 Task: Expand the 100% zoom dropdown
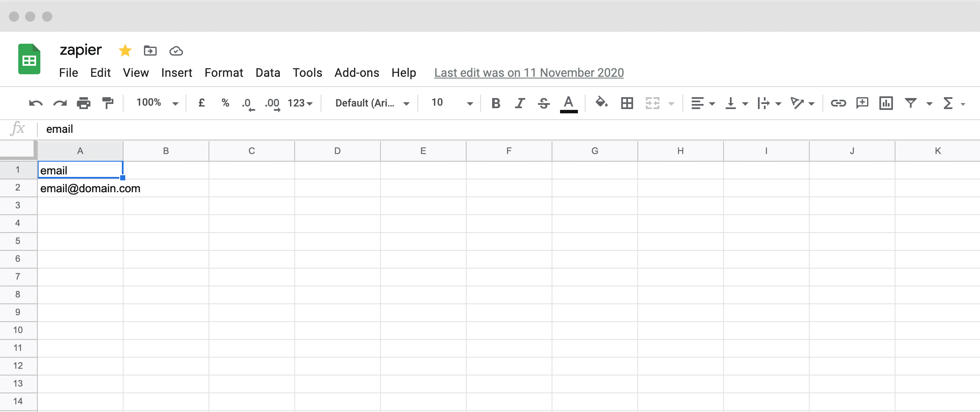157,103
